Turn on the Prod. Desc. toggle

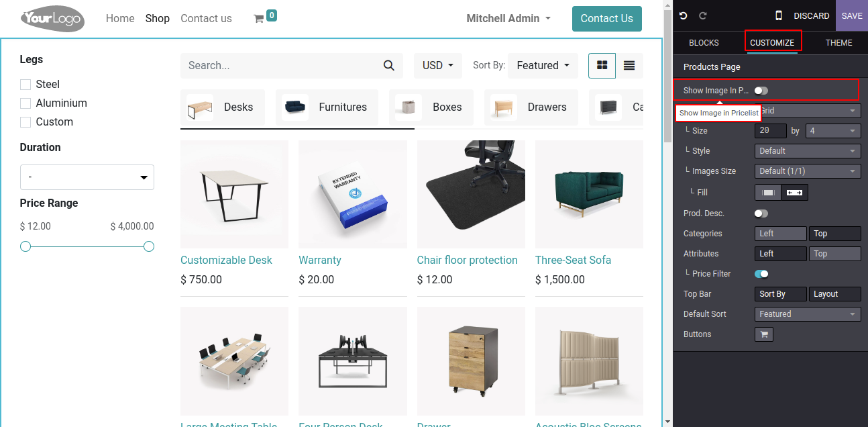pos(761,213)
